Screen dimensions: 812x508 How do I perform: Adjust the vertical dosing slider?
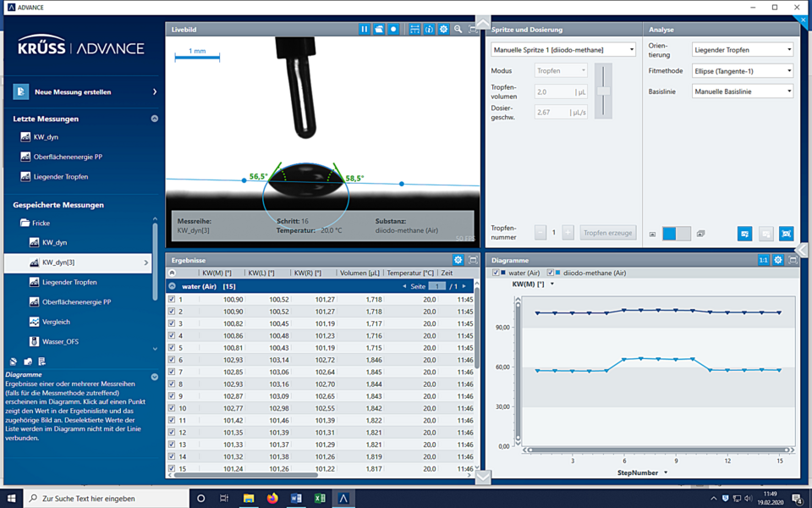click(x=603, y=91)
